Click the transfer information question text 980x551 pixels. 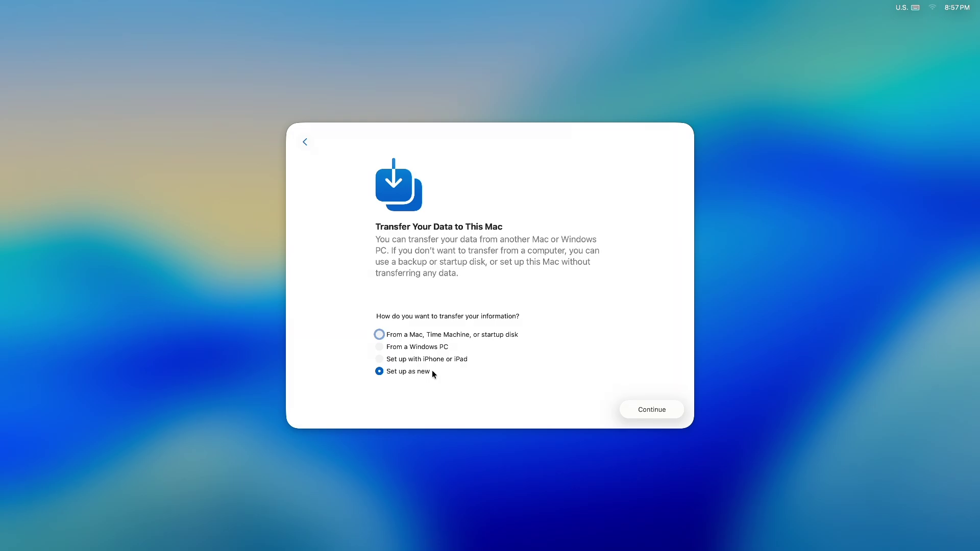pyautogui.click(x=447, y=316)
